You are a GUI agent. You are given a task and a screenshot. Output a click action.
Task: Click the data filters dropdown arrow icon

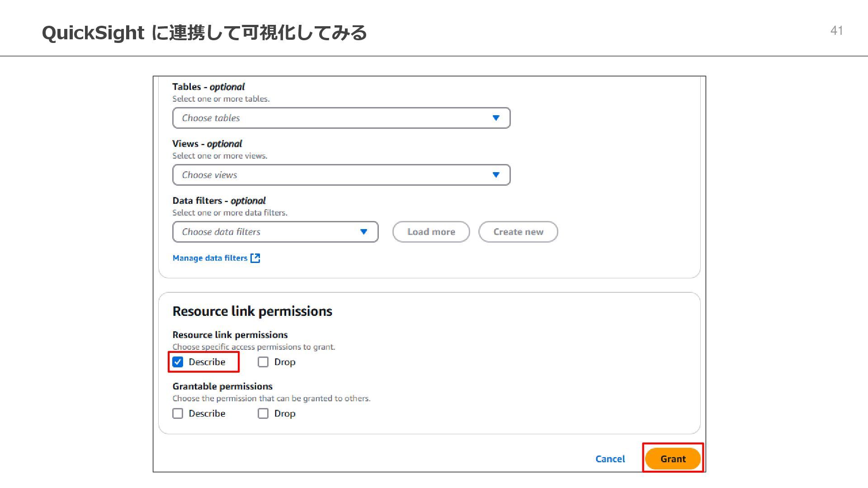click(363, 232)
